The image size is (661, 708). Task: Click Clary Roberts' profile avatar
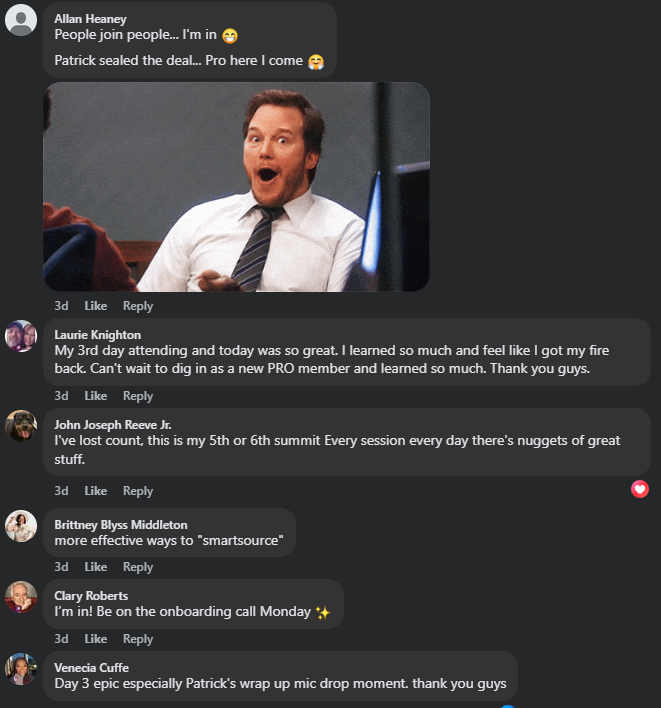21,597
